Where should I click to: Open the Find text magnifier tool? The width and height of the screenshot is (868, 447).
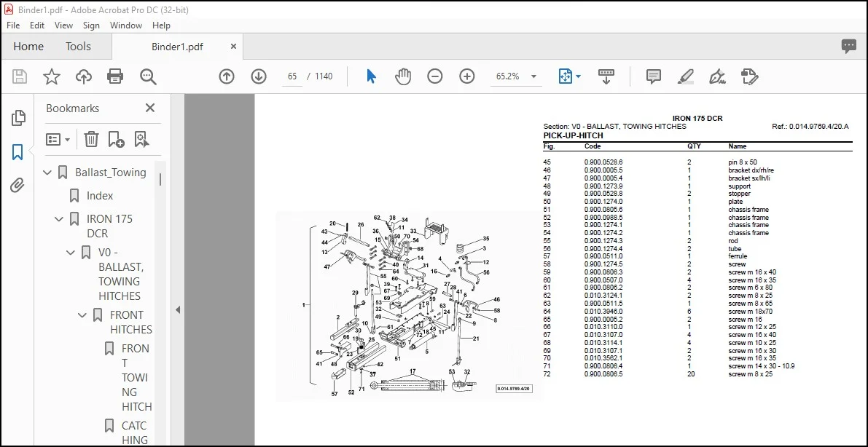point(148,76)
